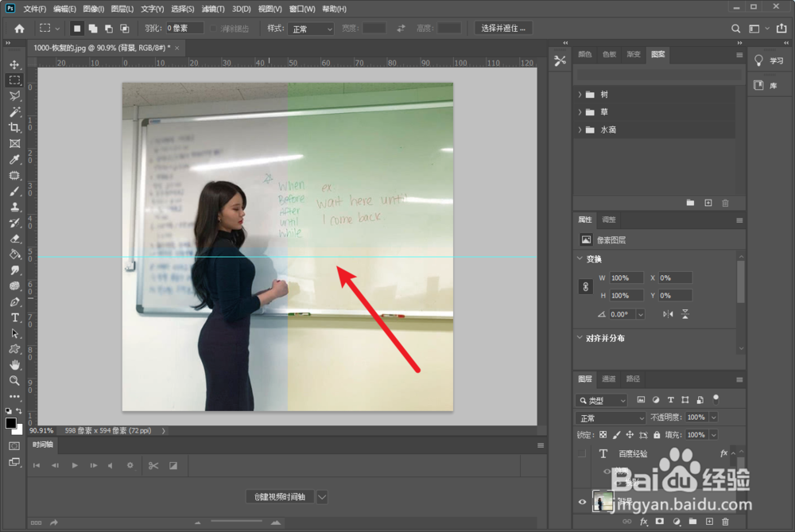Screen dimensions: 795x532
Task: Select the Polygonal Lasso tool
Action: click(x=14, y=96)
